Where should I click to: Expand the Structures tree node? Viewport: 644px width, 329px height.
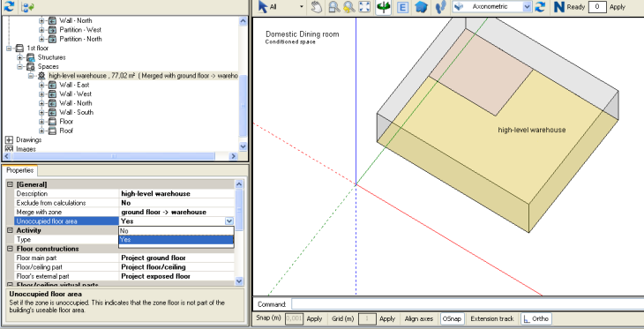(x=19, y=57)
